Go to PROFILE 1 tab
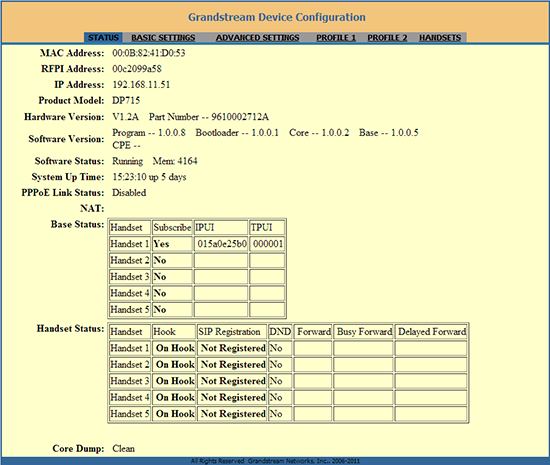 [x=336, y=38]
